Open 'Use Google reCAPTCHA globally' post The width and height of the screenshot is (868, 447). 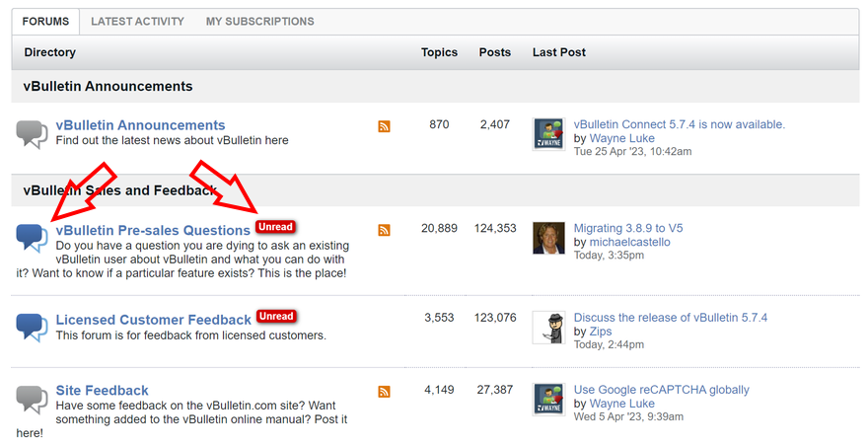coord(662,390)
